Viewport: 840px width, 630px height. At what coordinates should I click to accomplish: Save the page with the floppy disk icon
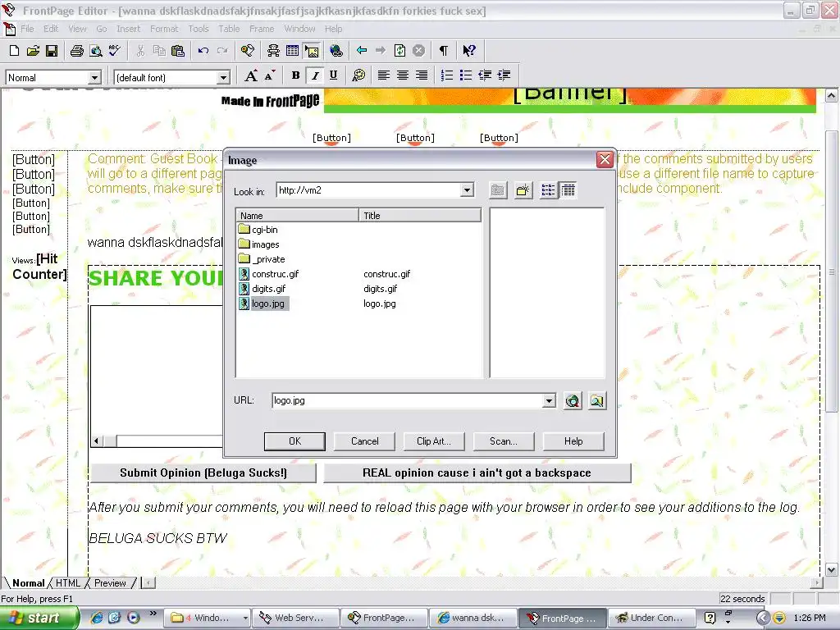click(52, 51)
